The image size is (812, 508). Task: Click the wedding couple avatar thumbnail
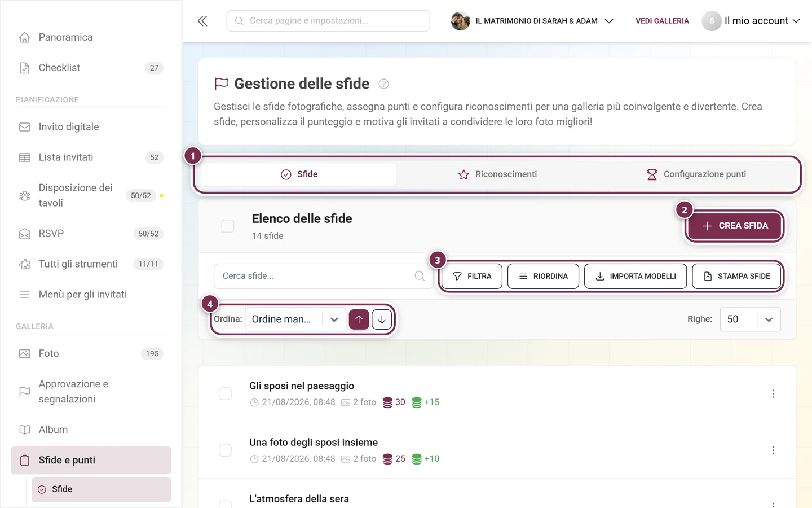[460, 21]
